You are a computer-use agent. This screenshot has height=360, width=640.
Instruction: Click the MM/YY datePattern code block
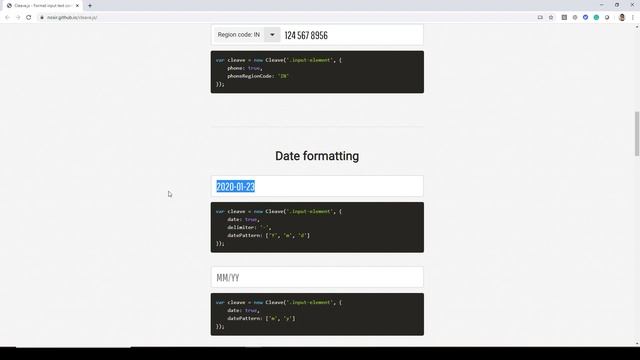pyautogui.click(x=317, y=314)
